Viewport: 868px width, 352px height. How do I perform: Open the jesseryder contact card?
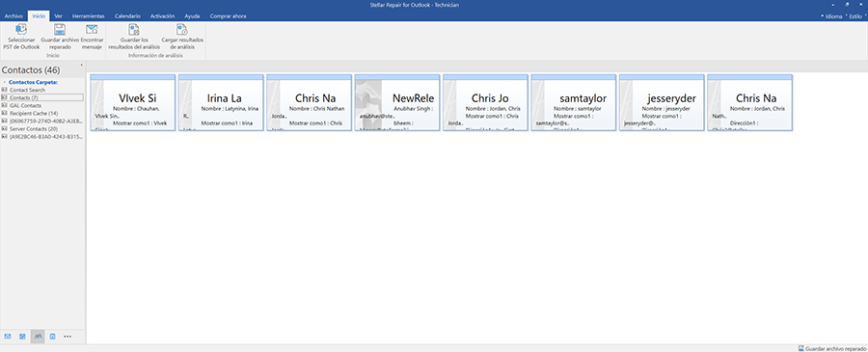pos(662,102)
